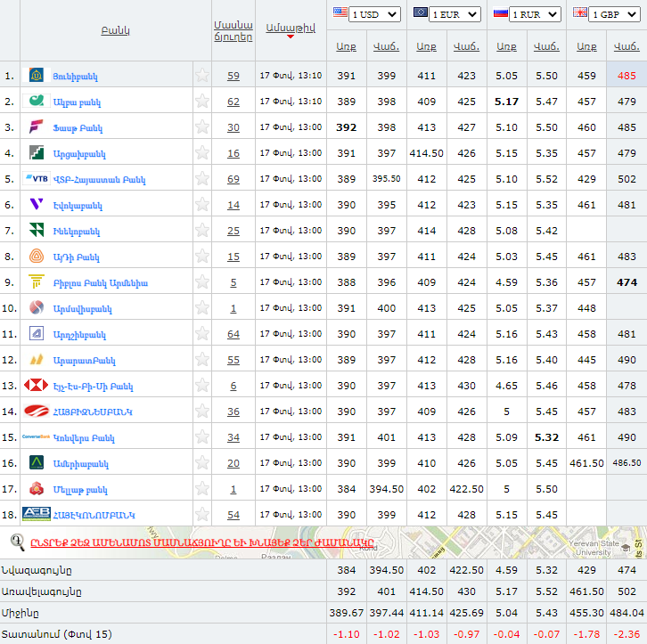Click the Russian flag icon next to RUR
This screenshot has height=644, width=647.
500,13
